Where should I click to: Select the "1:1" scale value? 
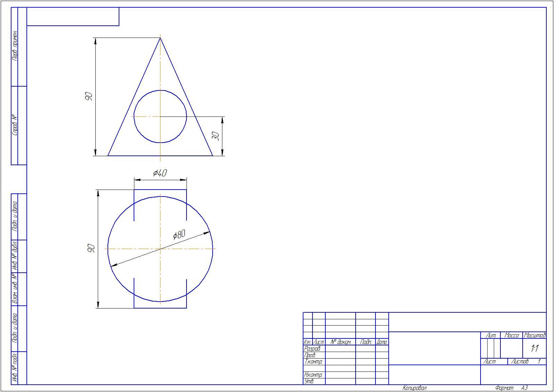coord(535,348)
